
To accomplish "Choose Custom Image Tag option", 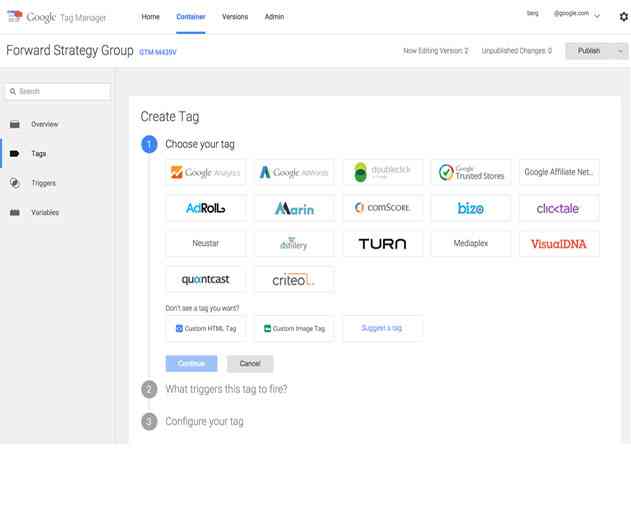I will pos(294,328).
